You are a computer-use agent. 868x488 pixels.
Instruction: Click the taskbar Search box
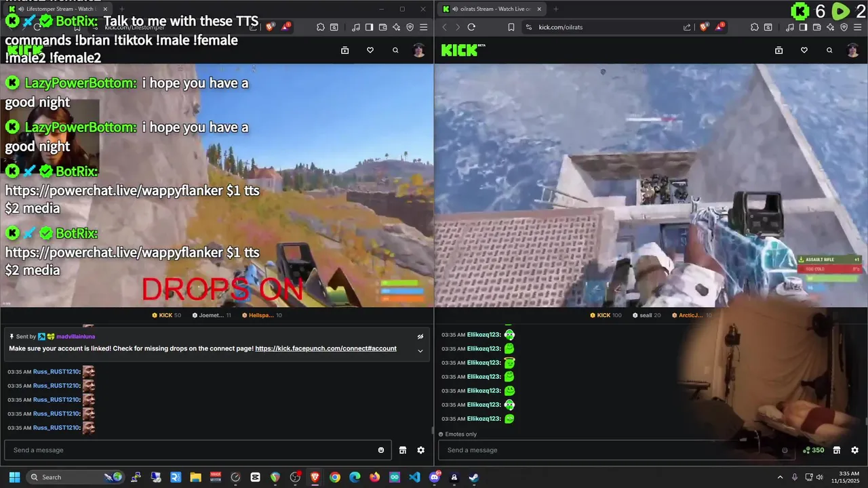[77, 477]
